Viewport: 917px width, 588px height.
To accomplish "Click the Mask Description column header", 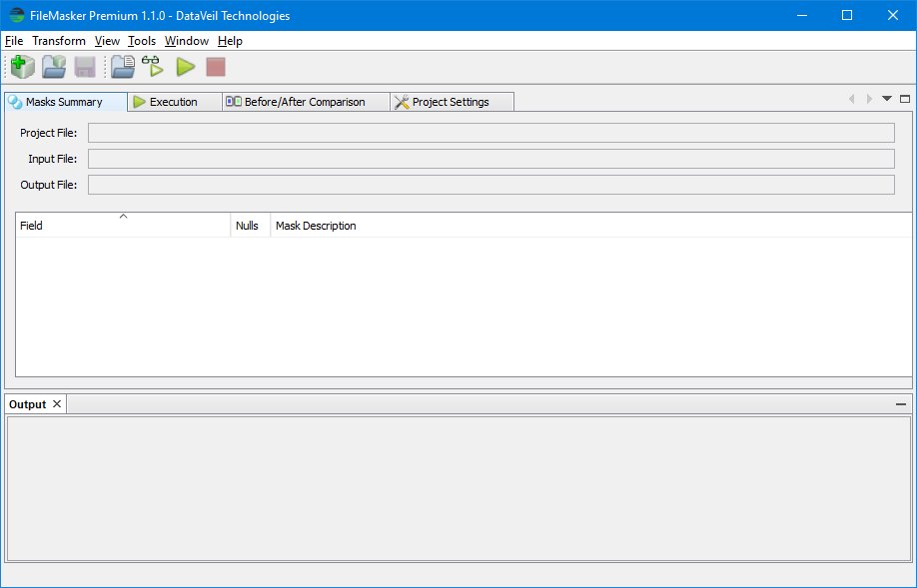I will pyautogui.click(x=590, y=225).
